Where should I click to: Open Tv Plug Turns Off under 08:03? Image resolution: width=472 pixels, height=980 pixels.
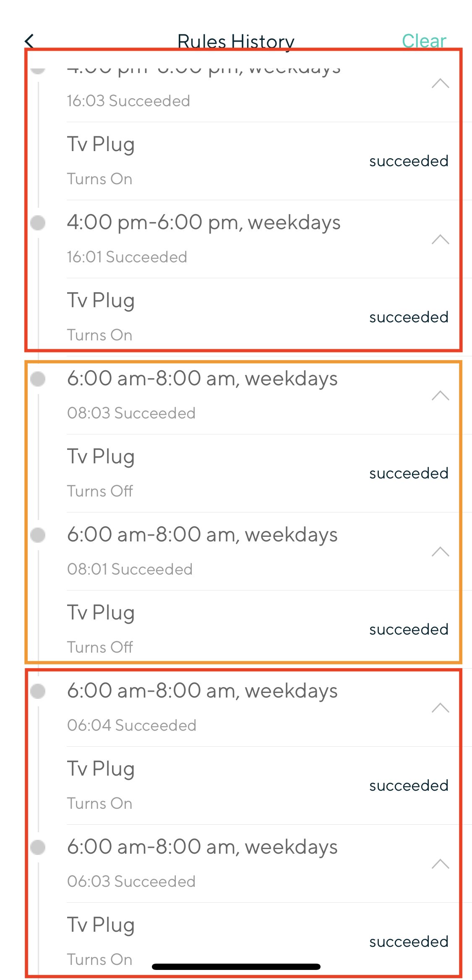pyautogui.click(x=269, y=473)
